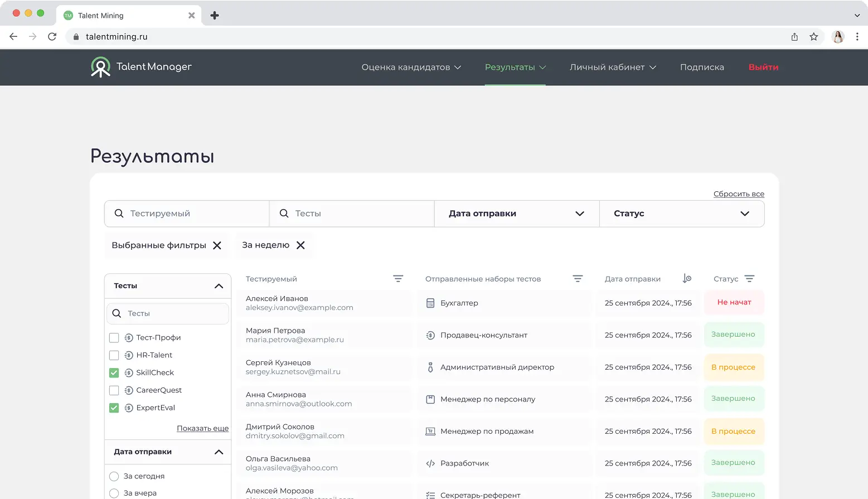Click the Бухгалтер calculator icon
Viewport: 868px width, 499px height.
point(430,303)
